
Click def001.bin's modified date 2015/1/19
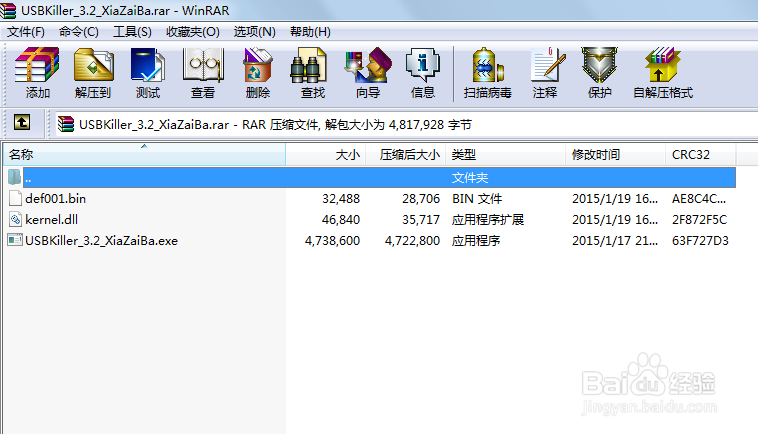click(615, 199)
